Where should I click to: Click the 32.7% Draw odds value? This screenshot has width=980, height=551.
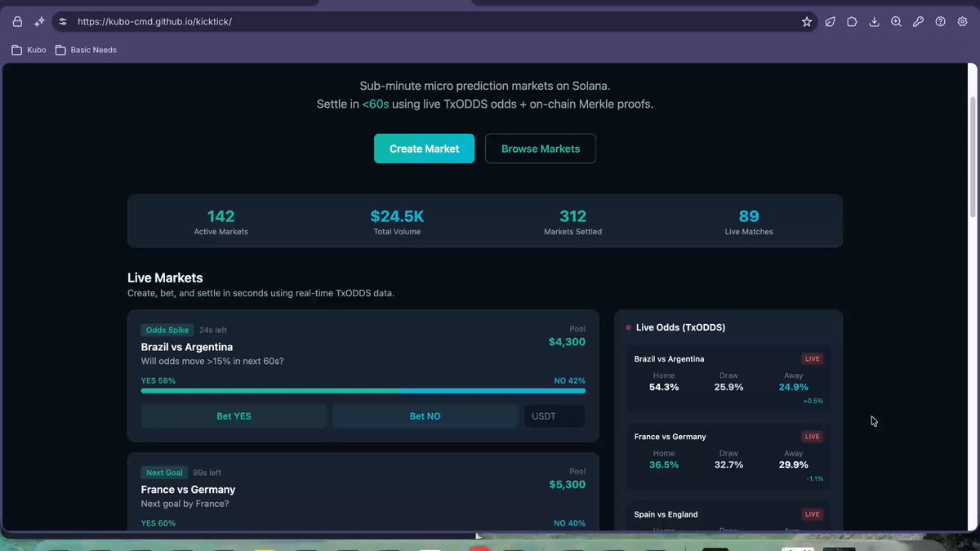pos(728,464)
